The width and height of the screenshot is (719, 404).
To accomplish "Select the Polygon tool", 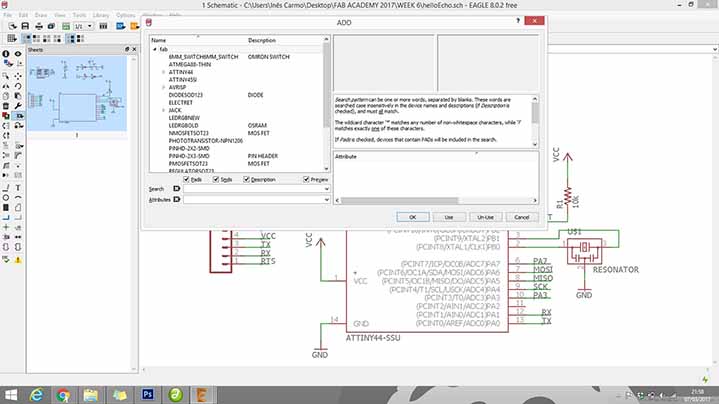I will [x=18, y=208].
